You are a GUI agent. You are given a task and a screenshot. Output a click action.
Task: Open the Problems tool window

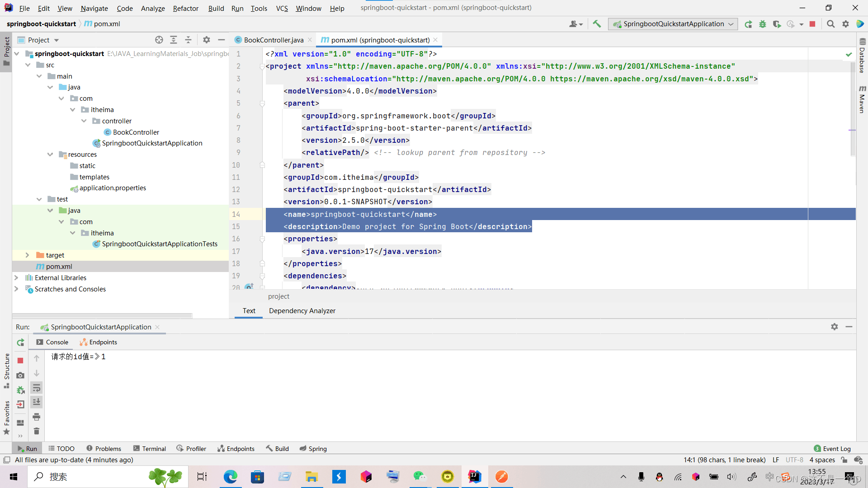104,449
